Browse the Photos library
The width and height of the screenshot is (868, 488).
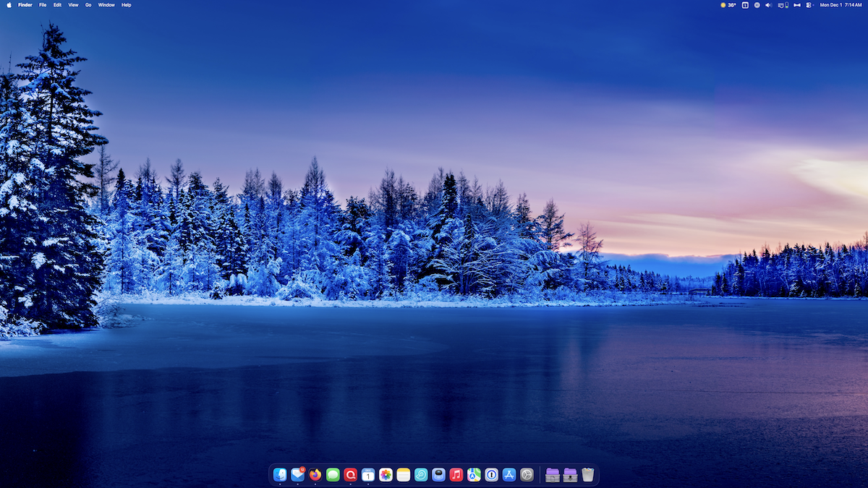pyautogui.click(x=386, y=475)
